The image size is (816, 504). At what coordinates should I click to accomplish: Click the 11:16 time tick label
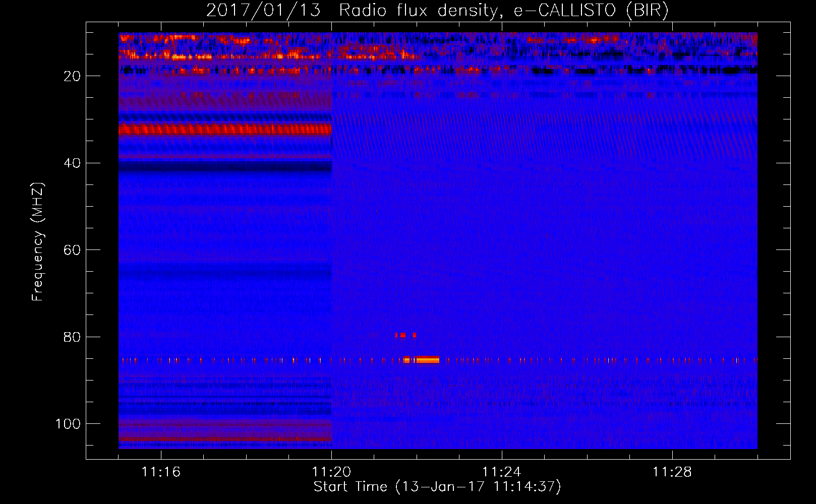[161, 472]
